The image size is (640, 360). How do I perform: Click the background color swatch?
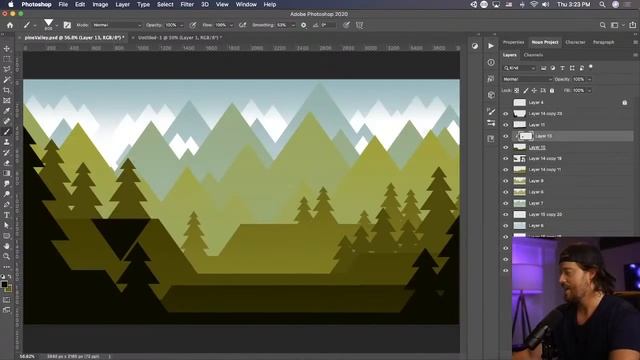click(8, 289)
